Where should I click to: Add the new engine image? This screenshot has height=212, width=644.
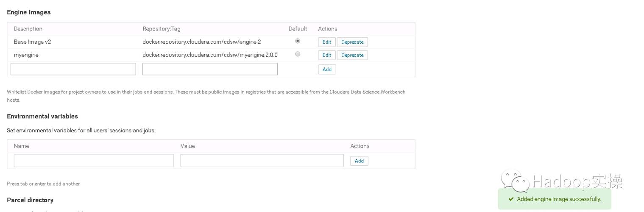327,70
